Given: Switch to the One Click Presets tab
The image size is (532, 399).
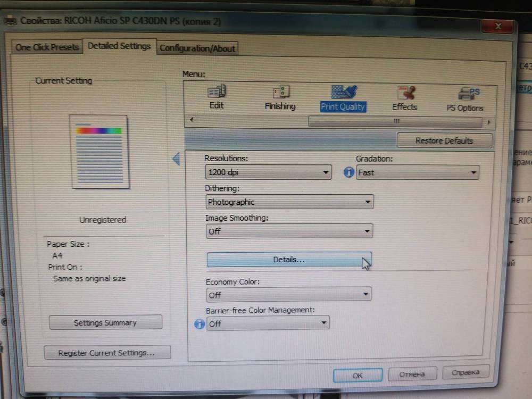Looking at the screenshot, I should 47,47.
